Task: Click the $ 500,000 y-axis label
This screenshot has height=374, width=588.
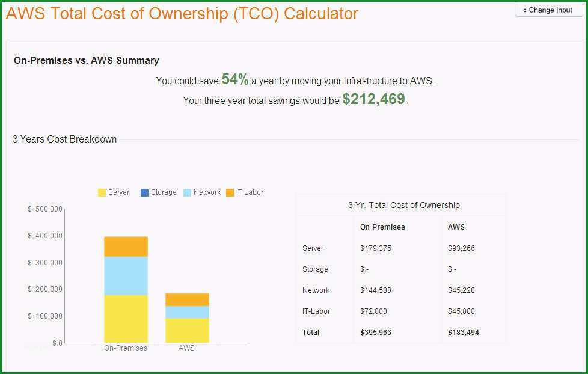Action: [x=45, y=209]
